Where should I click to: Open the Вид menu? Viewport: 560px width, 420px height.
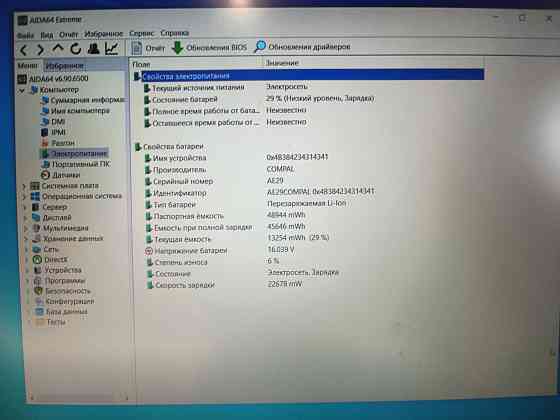click(47, 35)
